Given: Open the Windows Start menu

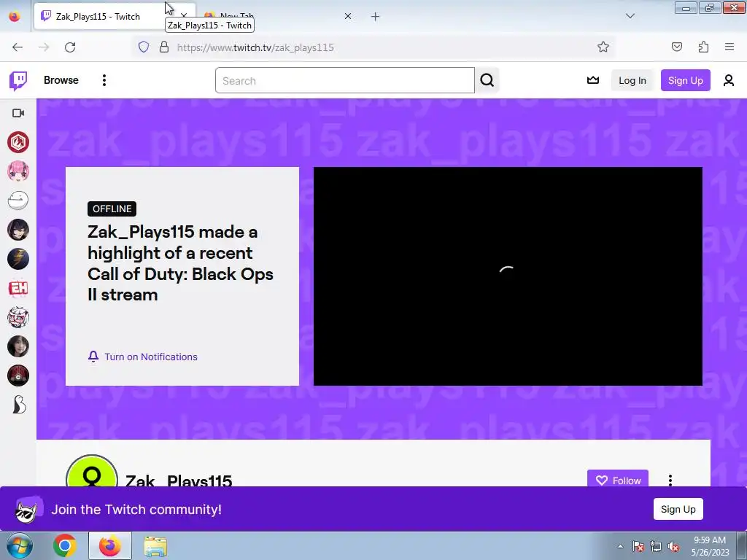Looking at the screenshot, I should coord(19,545).
